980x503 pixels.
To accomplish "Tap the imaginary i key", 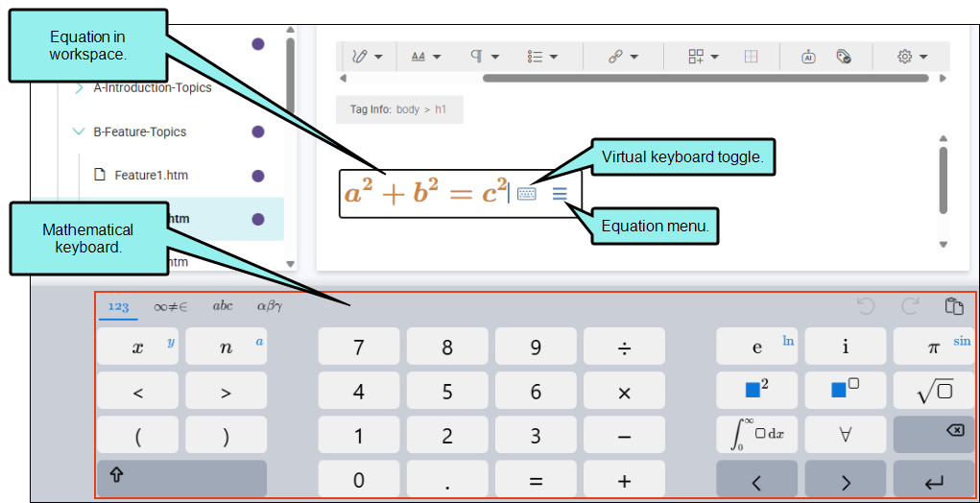I will point(846,347).
